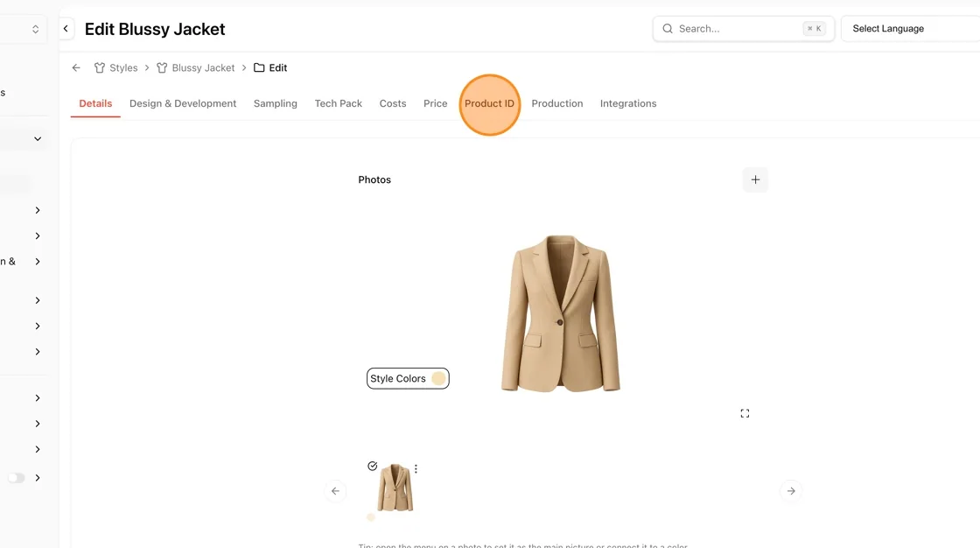Image resolution: width=980 pixels, height=548 pixels.
Task: Click the check-circle icon on thumbnail
Action: coord(373,466)
